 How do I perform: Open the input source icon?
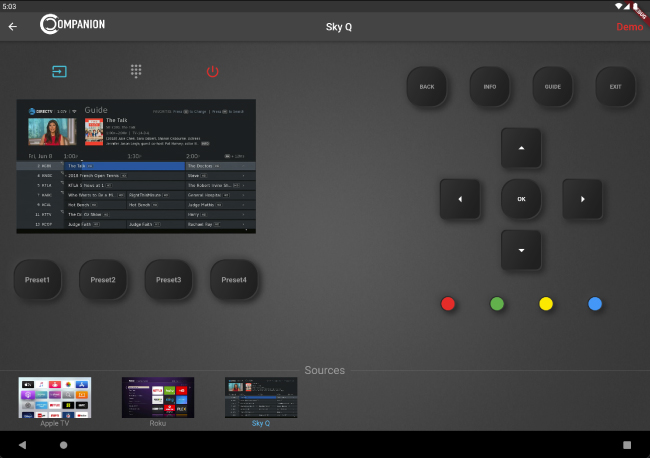(59, 71)
